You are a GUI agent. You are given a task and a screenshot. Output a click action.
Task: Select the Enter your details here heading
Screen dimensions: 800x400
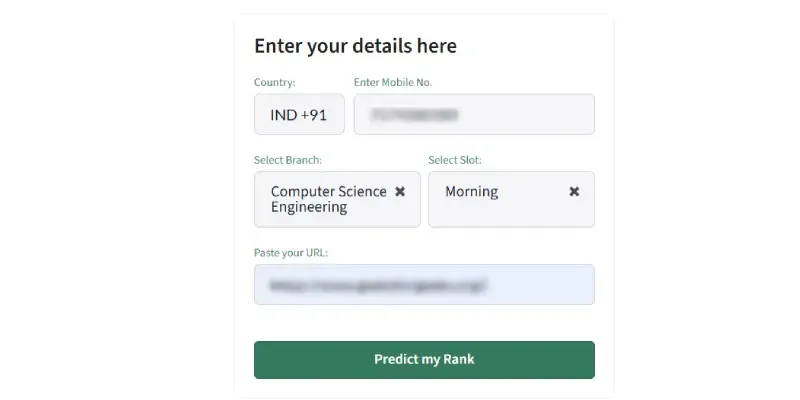point(356,46)
